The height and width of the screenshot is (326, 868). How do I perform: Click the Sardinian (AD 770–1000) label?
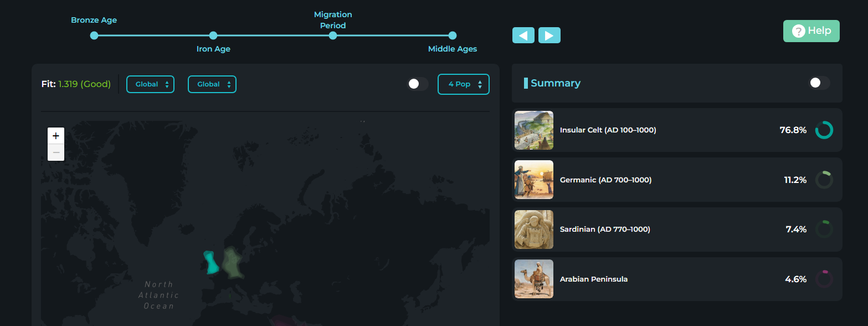[605, 230]
